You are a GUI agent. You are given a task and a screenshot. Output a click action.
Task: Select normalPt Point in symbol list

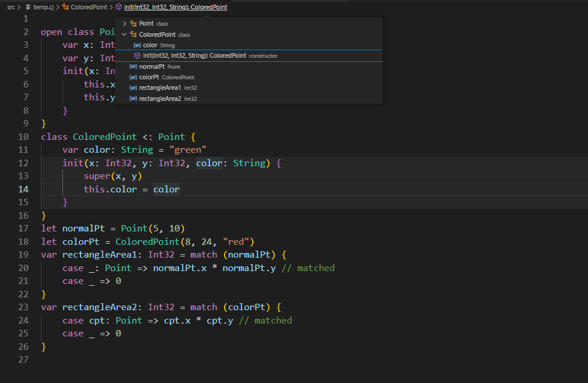pos(152,67)
